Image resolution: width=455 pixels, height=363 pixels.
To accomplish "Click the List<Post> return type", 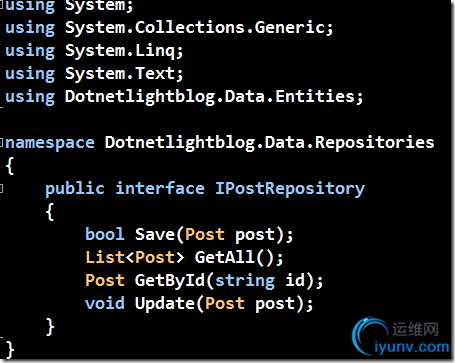I will [135, 257].
